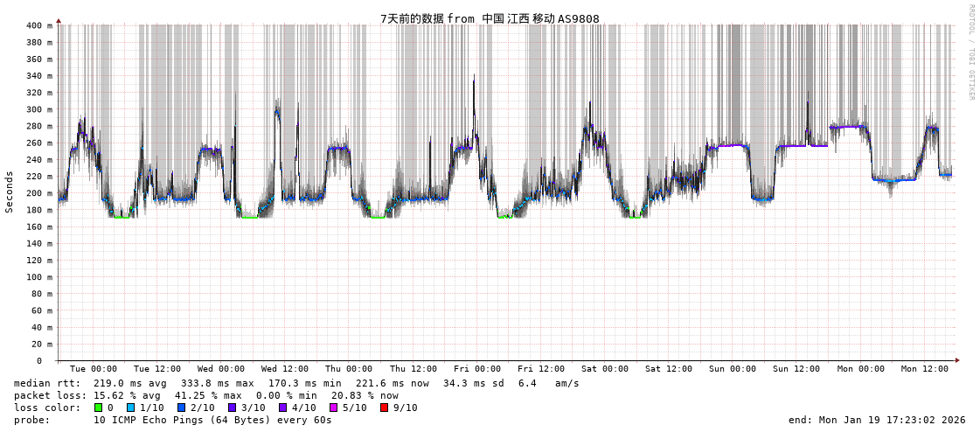Click the 200 m y-axis tick label
This screenshot has width=980, height=432.
[x=38, y=193]
